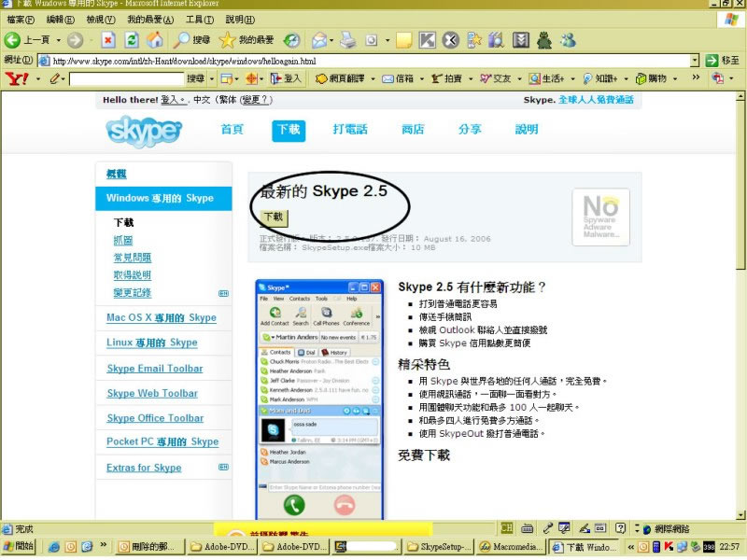This screenshot has width=747, height=560.
Task: Click the Yahoo toolbar pencil icon
Action: tap(55, 78)
